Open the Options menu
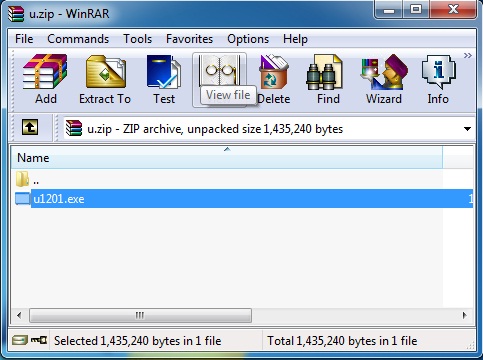This screenshot has width=483, height=360. click(248, 39)
